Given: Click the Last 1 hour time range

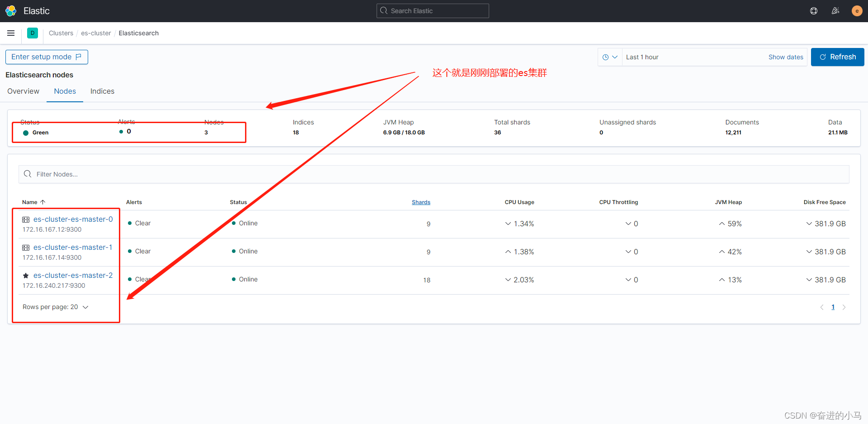Looking at the screenshot, I should tap(642, 57).
